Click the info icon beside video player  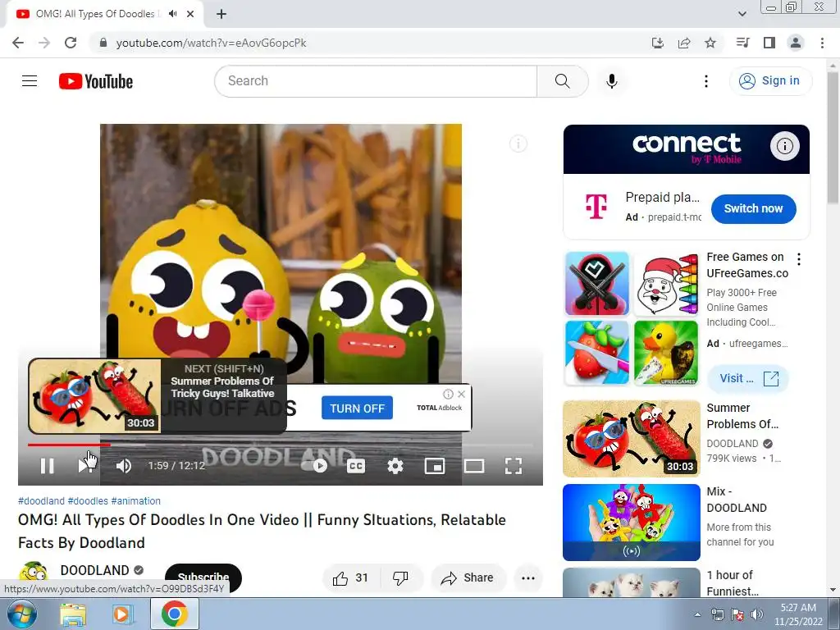click(518, 144)
